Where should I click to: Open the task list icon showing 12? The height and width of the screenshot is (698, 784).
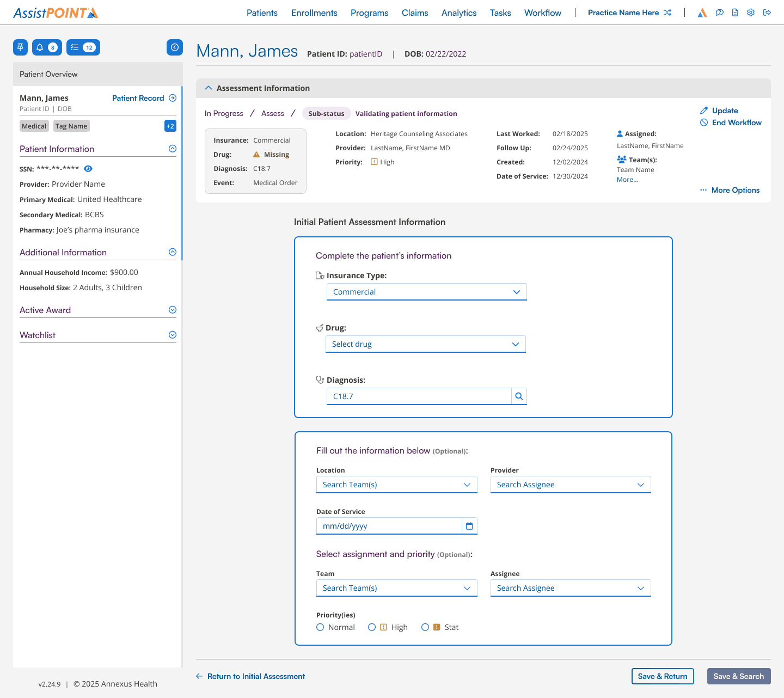coord(83,47)
